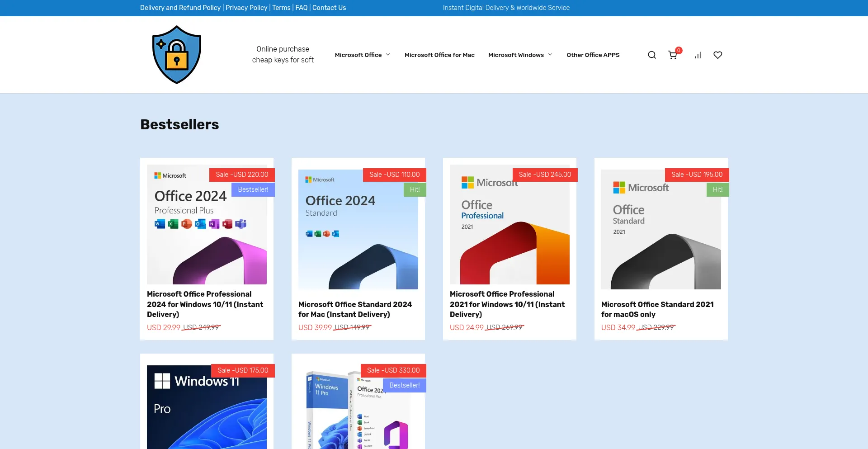Click the compare bars icon
The height and width of the screenshot is (449, 868).
pos(698,55)
